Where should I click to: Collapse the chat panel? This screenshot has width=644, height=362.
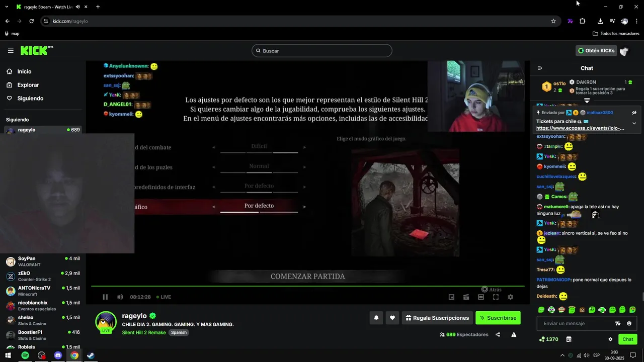[x=540, y=68]
